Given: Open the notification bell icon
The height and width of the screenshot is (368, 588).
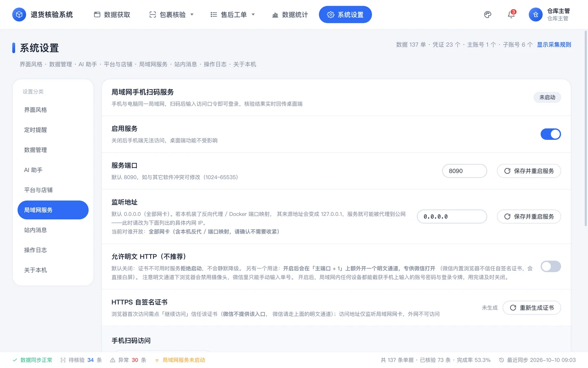Looking at the screenshot, I should [511, 15].
